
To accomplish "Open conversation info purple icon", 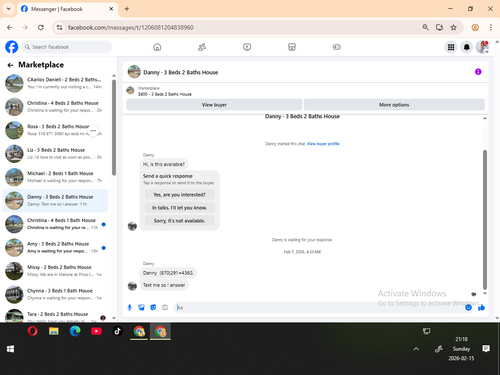I will tap(478, 72).
